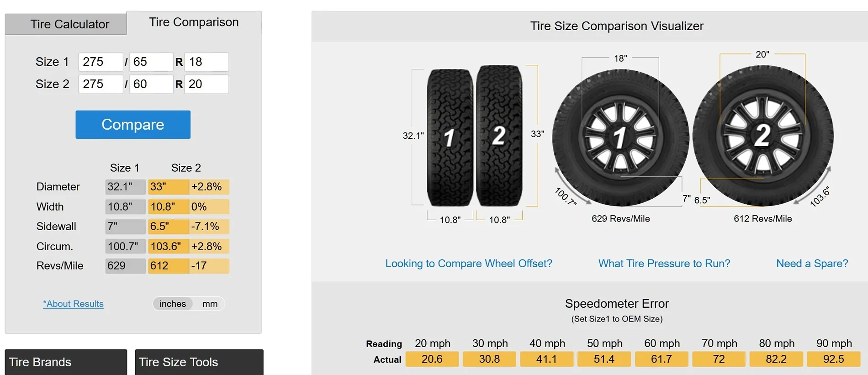868x375 pixels.
Task: Click Size 1 rim diameter field 18
Action: (x=206, y=62)
